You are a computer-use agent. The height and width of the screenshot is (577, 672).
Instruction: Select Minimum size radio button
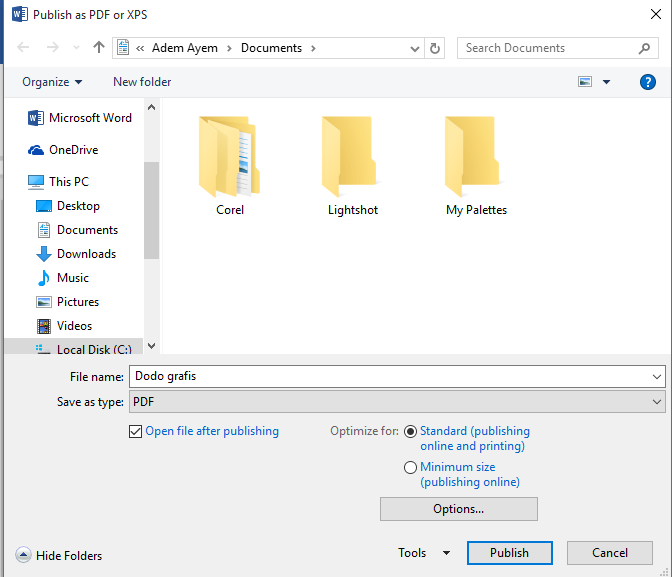coord(410,467)
